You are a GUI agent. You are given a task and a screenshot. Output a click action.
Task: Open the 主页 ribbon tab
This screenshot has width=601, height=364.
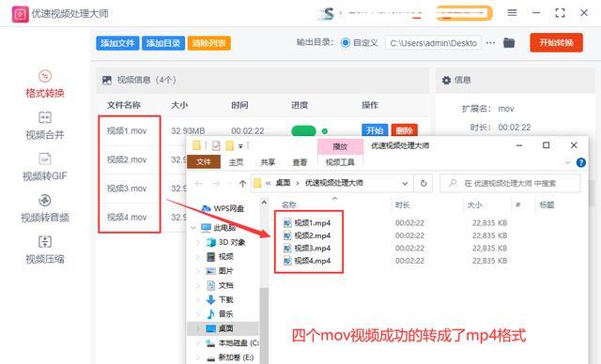click(x=236, y=162)
